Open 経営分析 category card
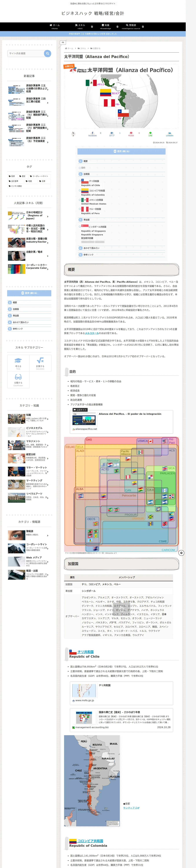The image size is (196, 868). (x=29, y=458)
